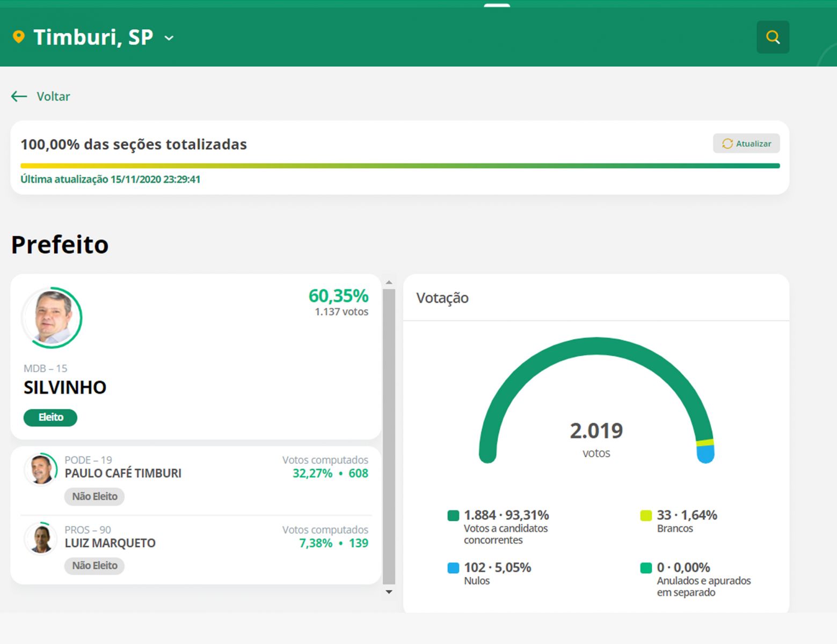837x644 pixels.
Task: Click the back arrow icon
Action: tap(19, 97)
